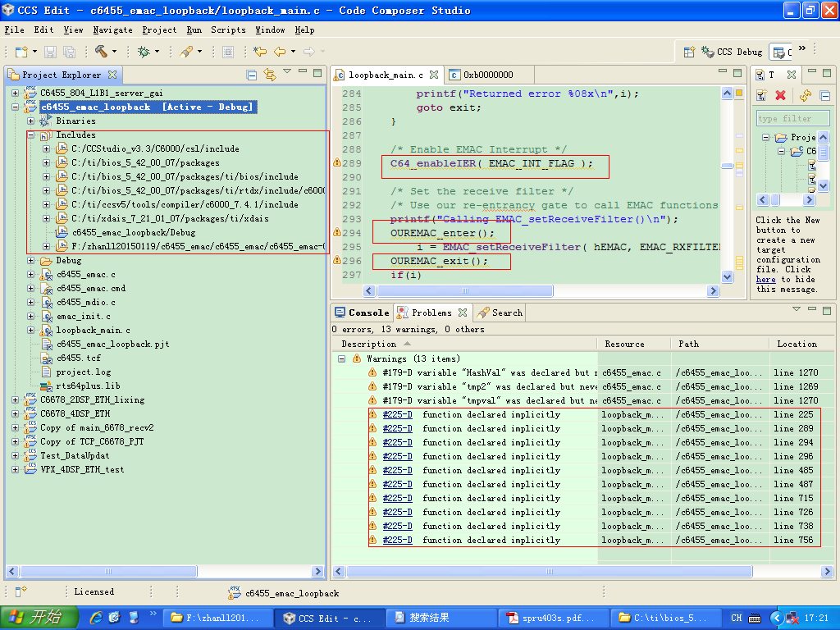Open the Build hammer dropdown arrow

point(114,52)
